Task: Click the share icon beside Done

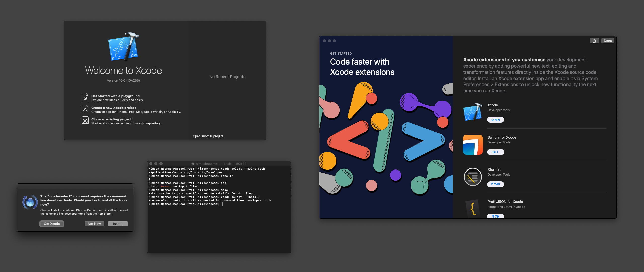Action: 594,41
